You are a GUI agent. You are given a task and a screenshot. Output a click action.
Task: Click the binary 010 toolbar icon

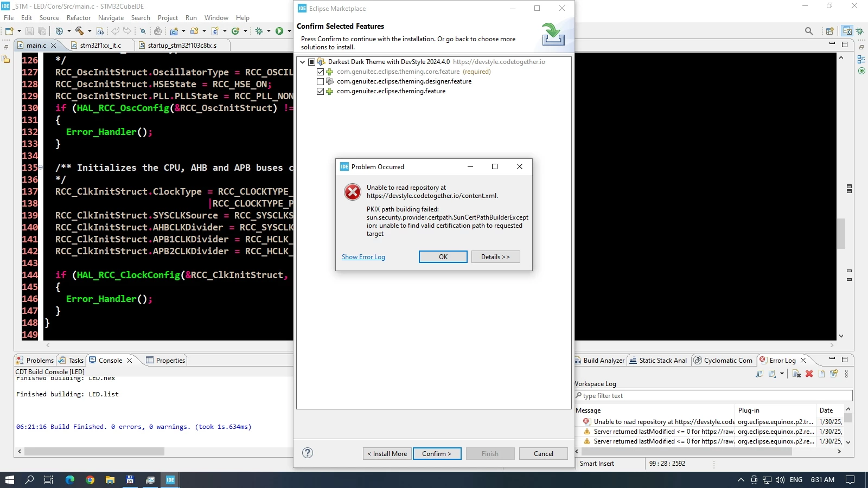100,31
